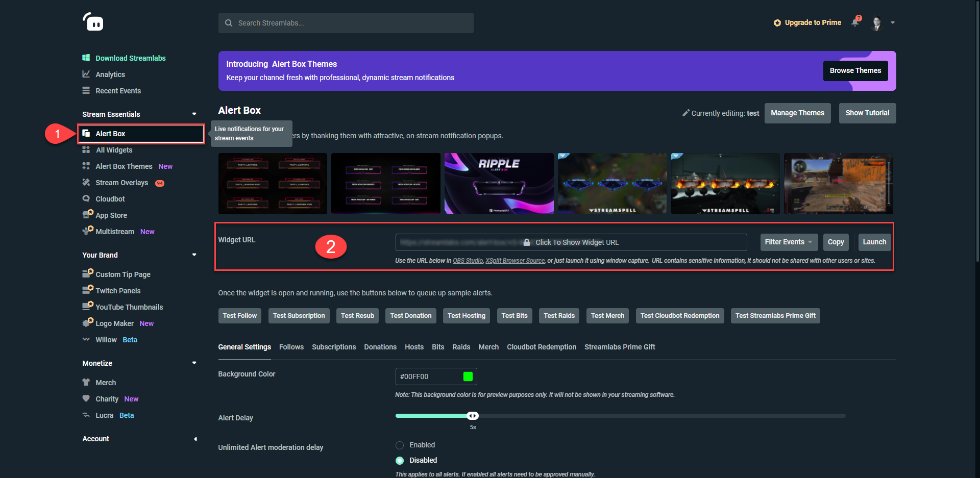980x478 pixels.
Task: Click the Test Follow button
Action: (x=240, y=316)
